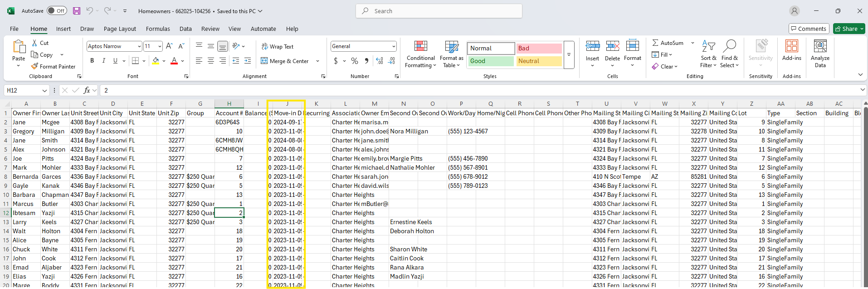The width and height of the screenshot is (868, 289).
Task: Click the Insert Function fx icon
Action: [x=87, y=90]
